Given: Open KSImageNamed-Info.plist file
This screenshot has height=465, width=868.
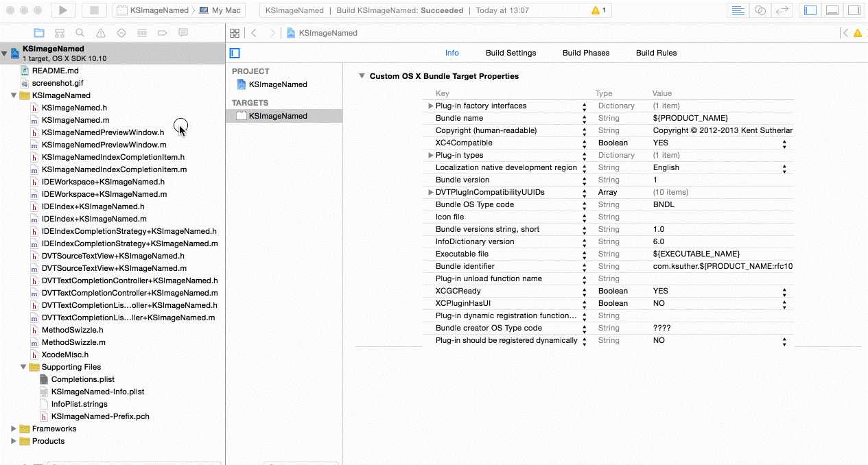Looking at the screenshot, I should coord(97,392).
